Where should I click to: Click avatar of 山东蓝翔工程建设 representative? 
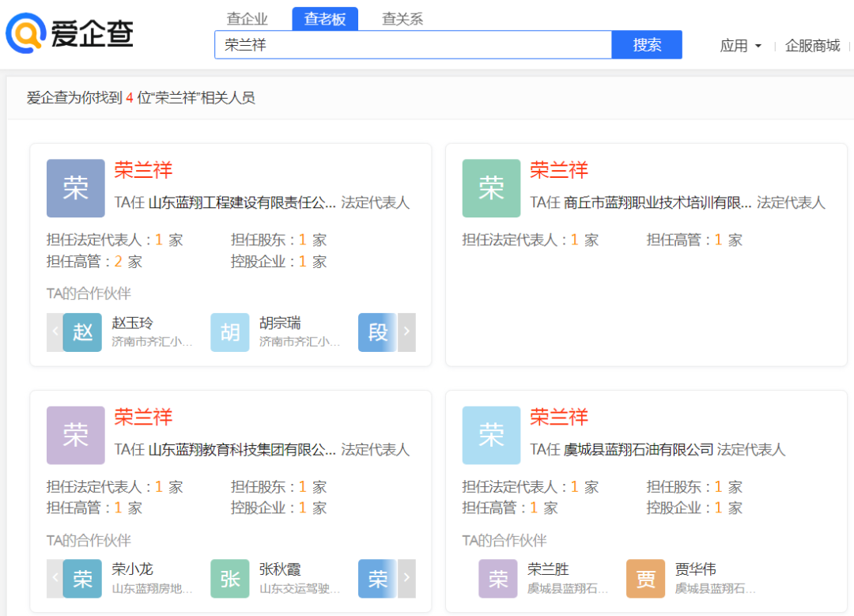[75, 188]
